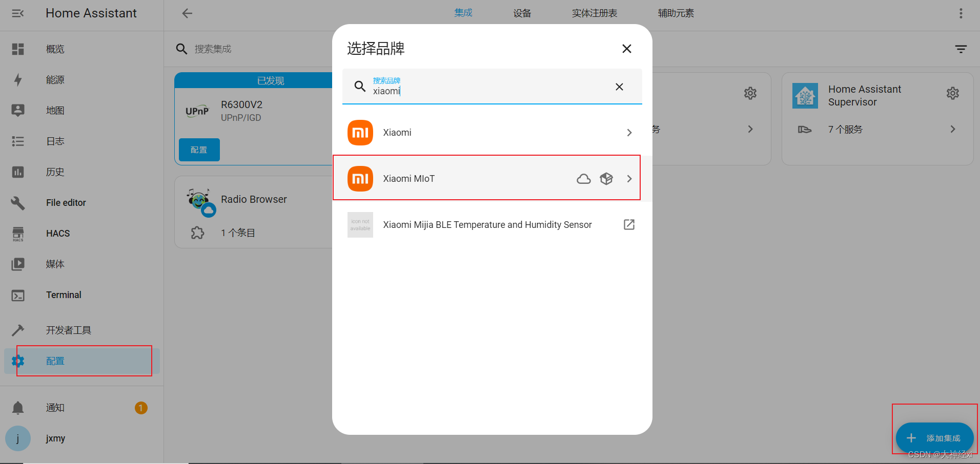Open the 能源 energy lightning icon
This screenshot has width=980, height=464.
(x=18, y=80)
